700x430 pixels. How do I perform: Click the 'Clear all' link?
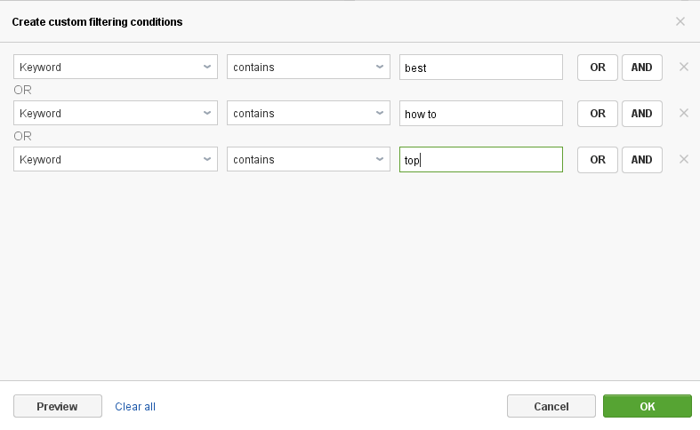coord(135,406)
